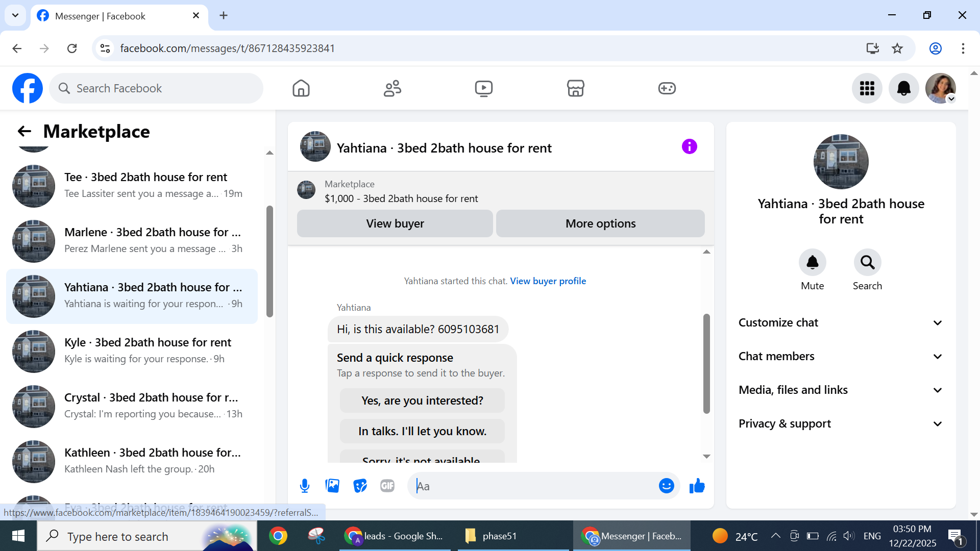Open Marketplace from top navigation

pyautogui.click(x=575, y=88)
